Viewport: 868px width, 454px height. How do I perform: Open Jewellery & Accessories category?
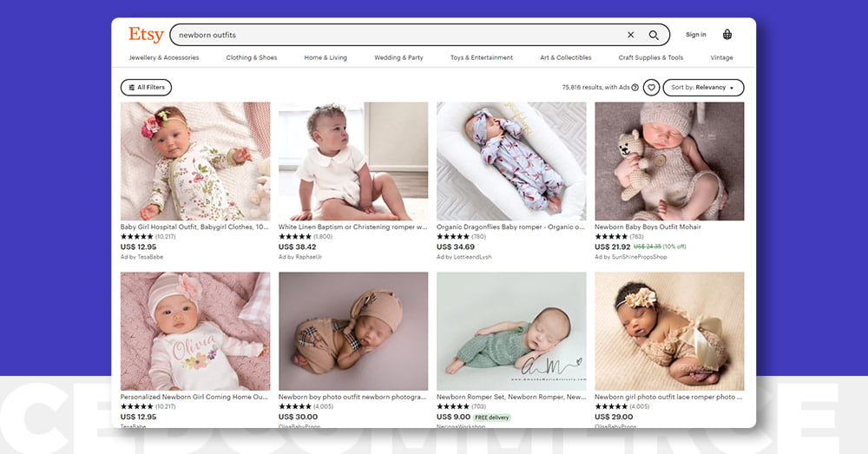tap(164, 57)
